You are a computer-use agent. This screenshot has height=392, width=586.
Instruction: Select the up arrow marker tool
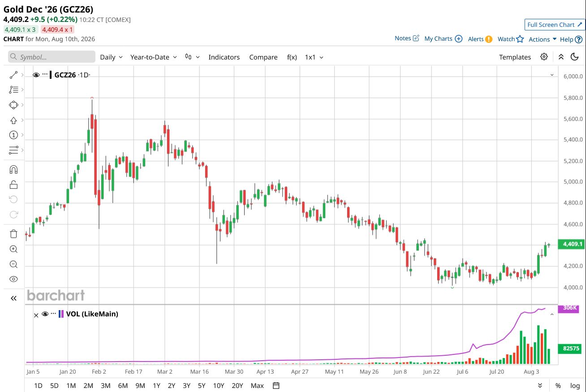(x=13, y=120)
